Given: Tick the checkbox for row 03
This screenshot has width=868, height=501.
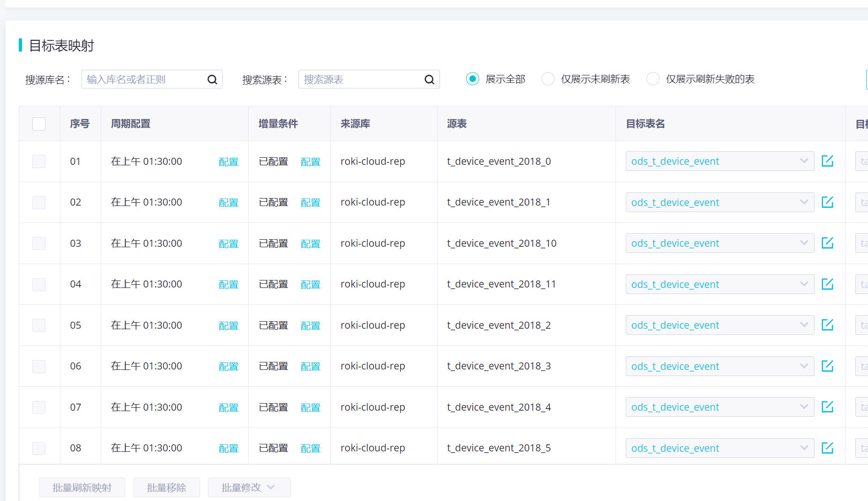Looking at the screenshot, I should click(x=39, y=243).
